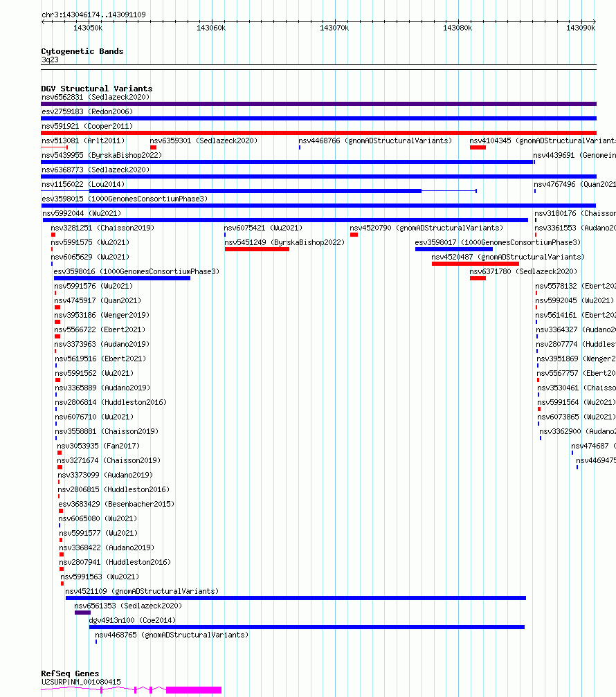Select nsv2806815 (Huddleston2016) label
Screen dimensions: 616x697
click(114, 489)
